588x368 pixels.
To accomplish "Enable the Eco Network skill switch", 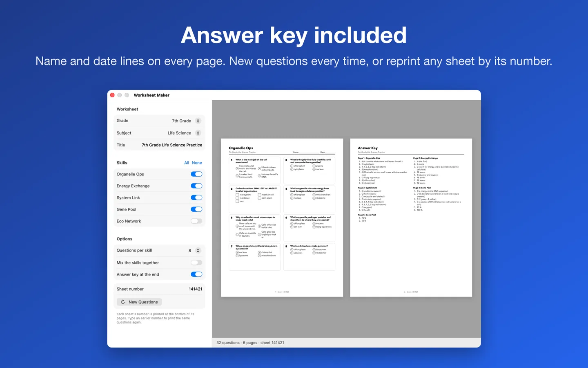I will 196,221.
